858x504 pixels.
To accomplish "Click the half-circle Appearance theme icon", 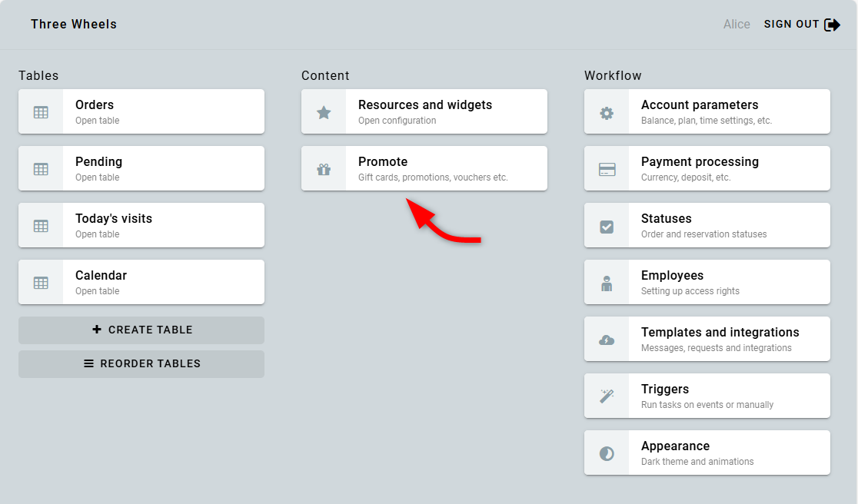I will 607,453.
